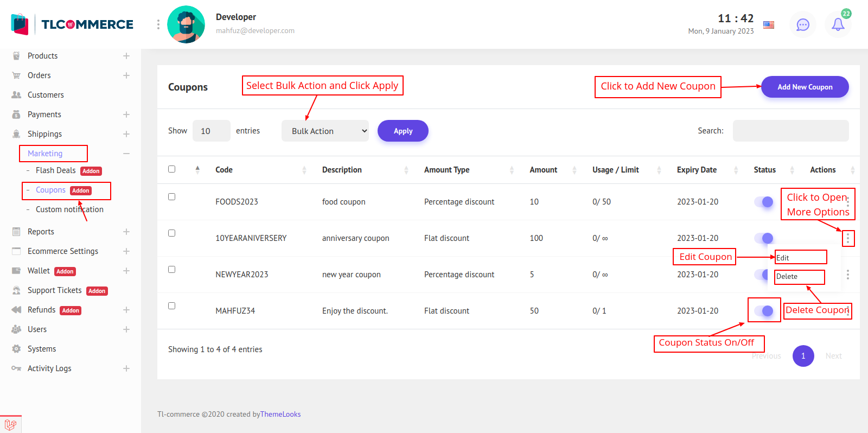Open the three-dot menu beside the profile avatar
Image resolution: width=868 pixels, height=433 pixels.
[x=158, y=24]
